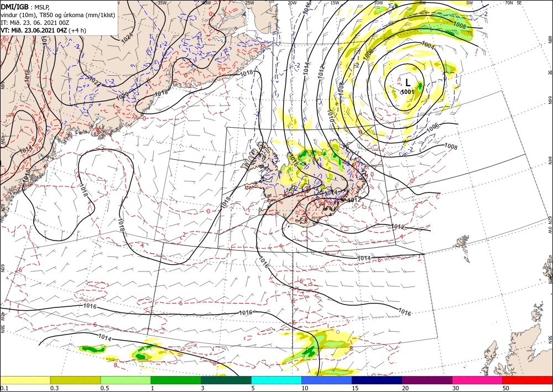Click the IT initial time line 00Z
The image size is (553, 392).
[x=35, y=23]
